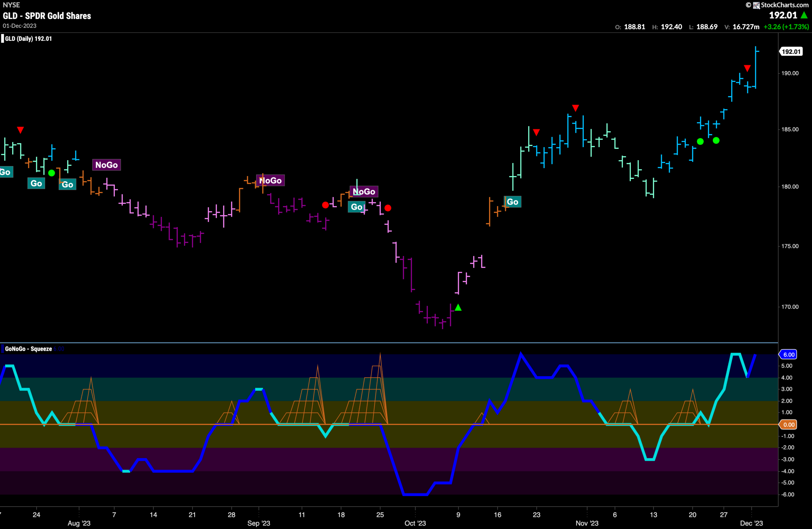Image resolution: width=812 pixels, height=529 pixels.
Task: Click the red circle left of the September NoGo label
Action: pyautogui.click(x=325, y=205)
